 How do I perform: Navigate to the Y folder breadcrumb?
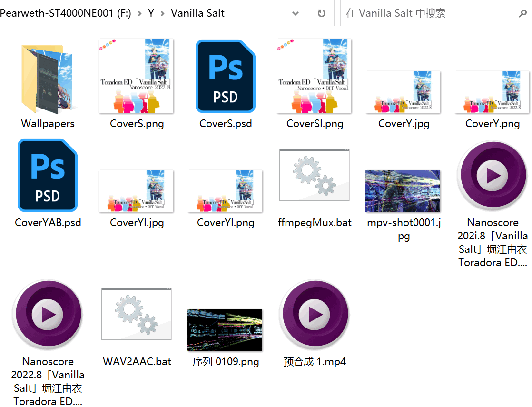tap(151, 13)
